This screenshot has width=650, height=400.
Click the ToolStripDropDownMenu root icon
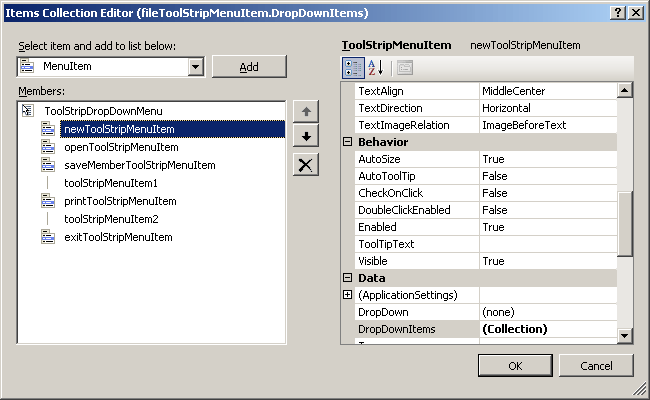click(27, 111)
